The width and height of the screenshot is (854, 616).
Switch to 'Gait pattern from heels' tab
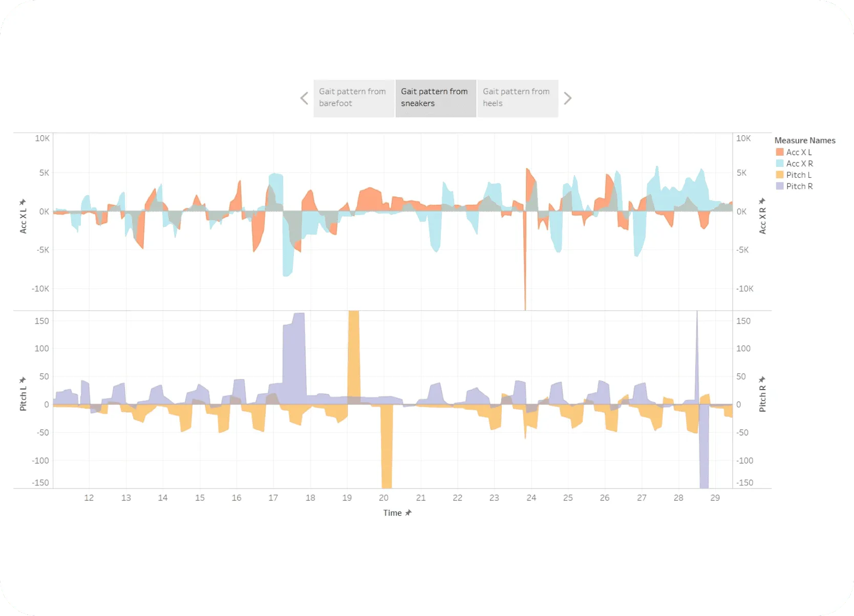click(x=517, y=98)
